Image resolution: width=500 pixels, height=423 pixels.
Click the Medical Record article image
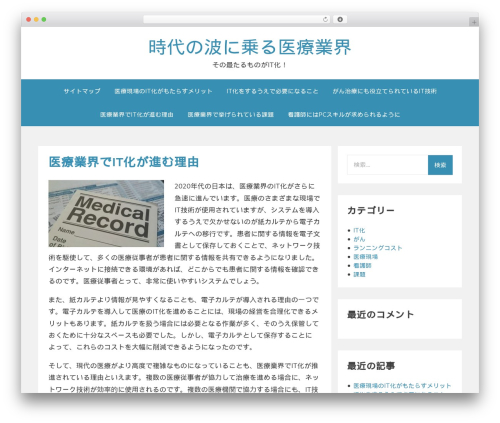click(106, 213)
